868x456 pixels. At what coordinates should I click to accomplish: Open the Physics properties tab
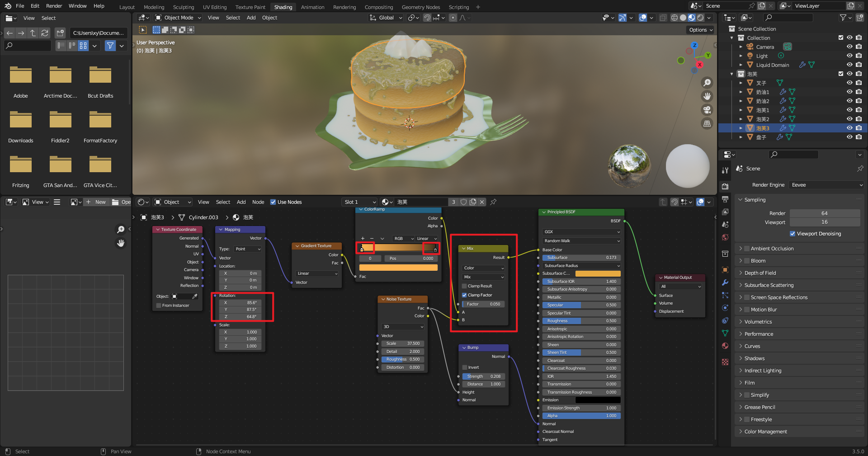[725, 308]
